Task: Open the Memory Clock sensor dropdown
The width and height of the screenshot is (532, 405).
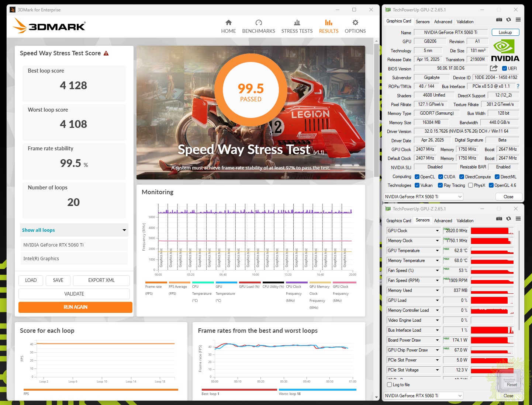Action: tap(437, 241)
